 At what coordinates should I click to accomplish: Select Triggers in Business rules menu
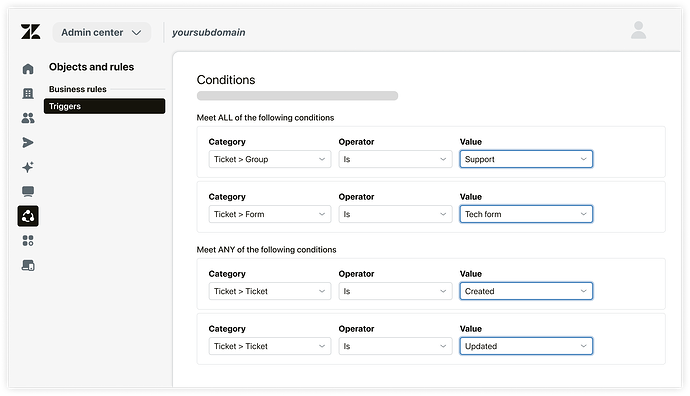click(104, 106)
